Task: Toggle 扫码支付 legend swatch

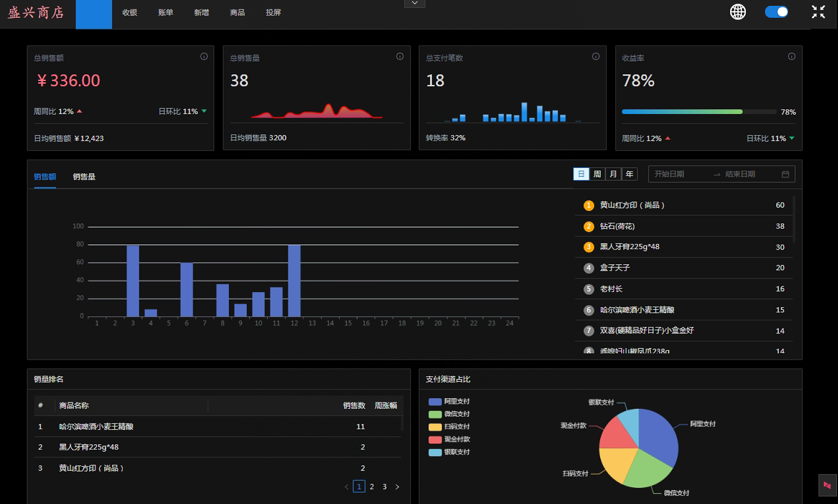Action: [x=435, y=427]
